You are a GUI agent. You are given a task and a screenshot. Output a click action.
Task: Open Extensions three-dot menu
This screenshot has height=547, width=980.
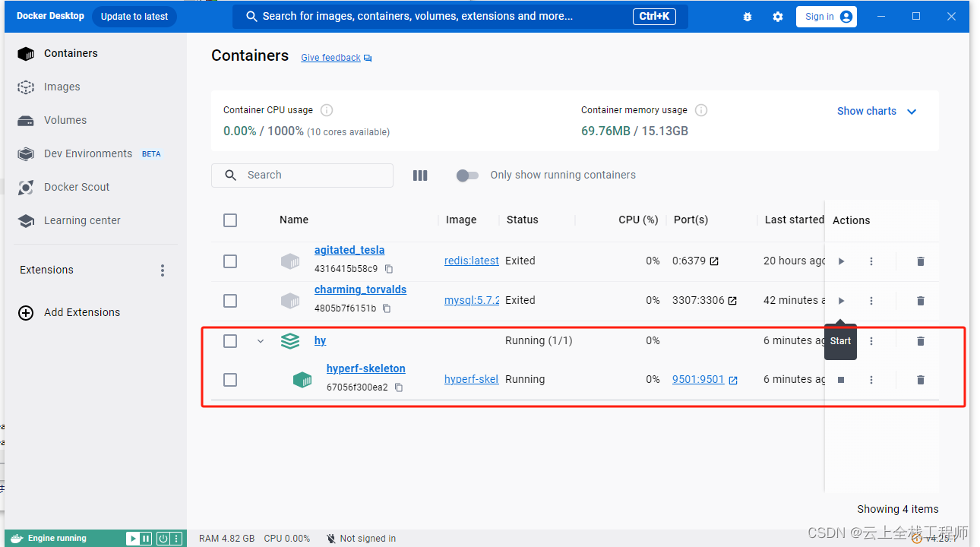(163, 270)
